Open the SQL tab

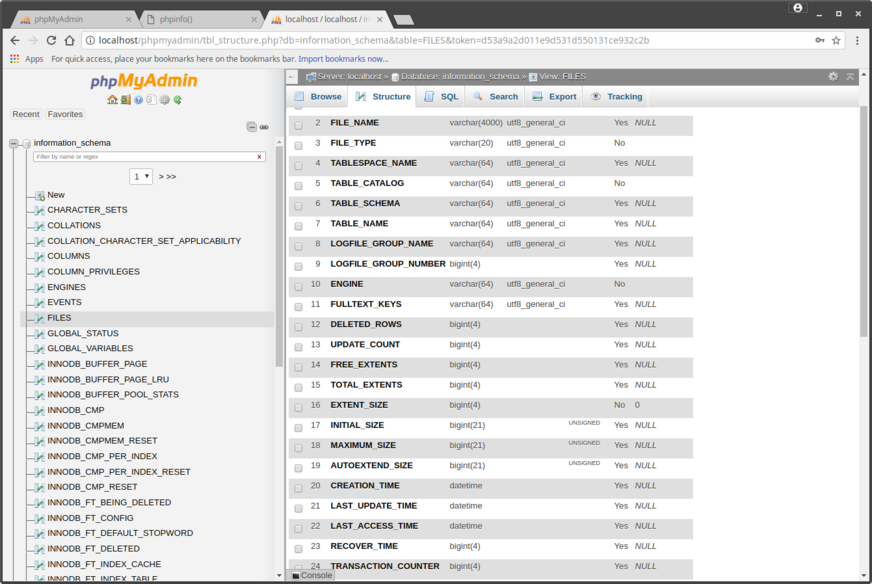(441, 97)
